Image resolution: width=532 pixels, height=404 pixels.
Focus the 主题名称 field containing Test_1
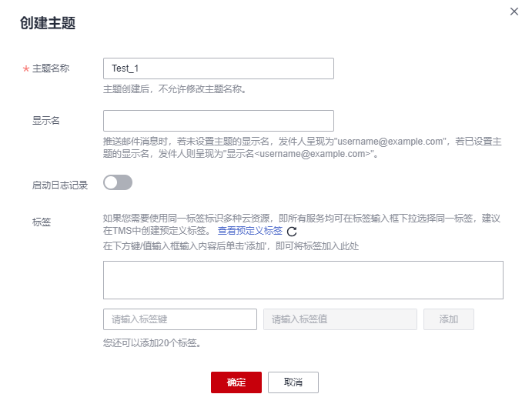218,68
